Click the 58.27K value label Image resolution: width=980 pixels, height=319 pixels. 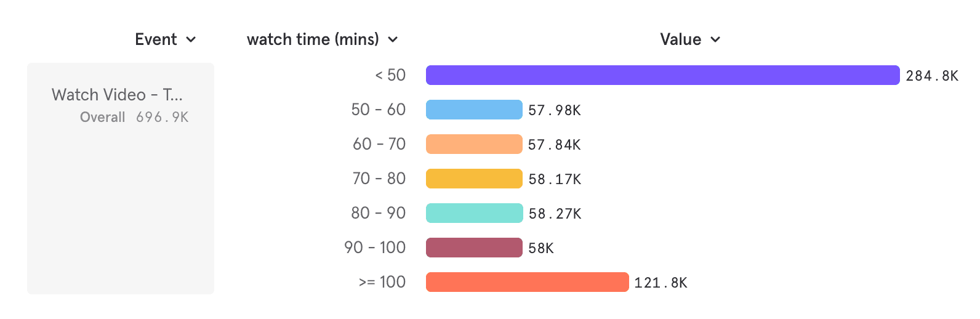coord(555,214)
